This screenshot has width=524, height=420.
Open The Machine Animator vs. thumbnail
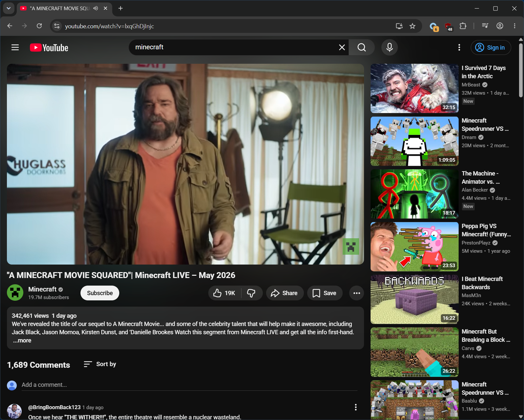[415, 194]
